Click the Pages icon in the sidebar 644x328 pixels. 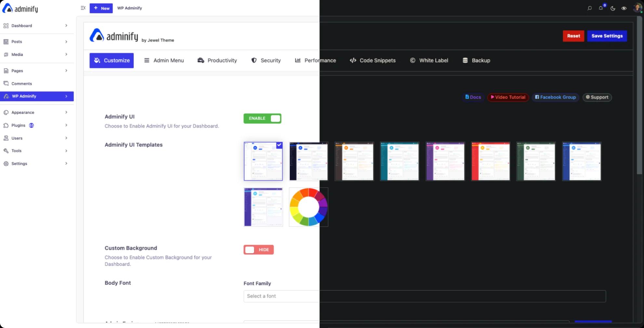point(6,71)
